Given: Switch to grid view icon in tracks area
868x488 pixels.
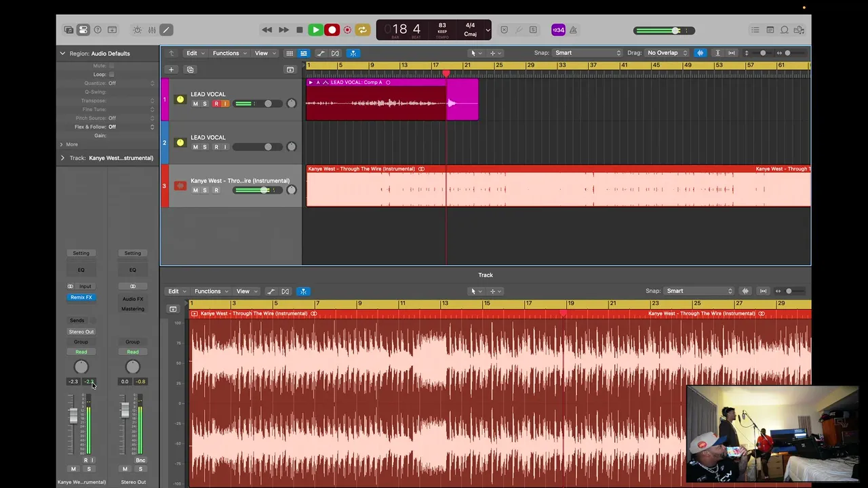Looking at the screenshot, I should [290, 53].
